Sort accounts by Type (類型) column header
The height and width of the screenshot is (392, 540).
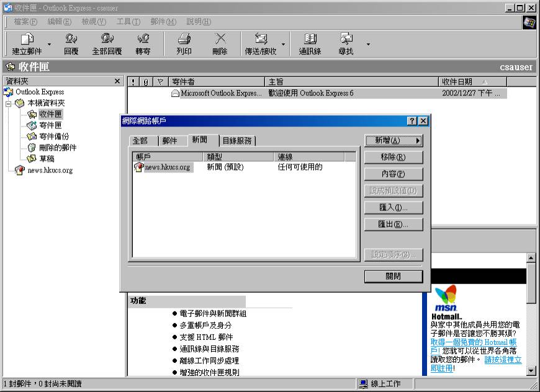[238, 157]
